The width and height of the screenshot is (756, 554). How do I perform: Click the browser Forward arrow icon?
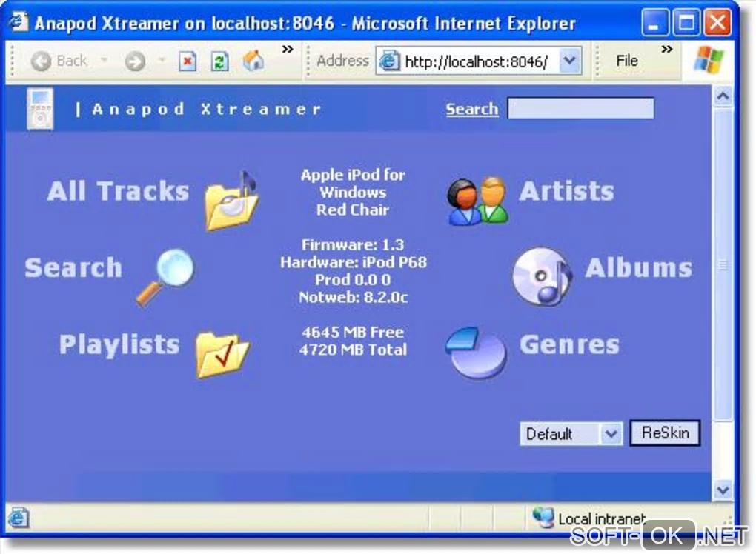click(x=134, y=61)
